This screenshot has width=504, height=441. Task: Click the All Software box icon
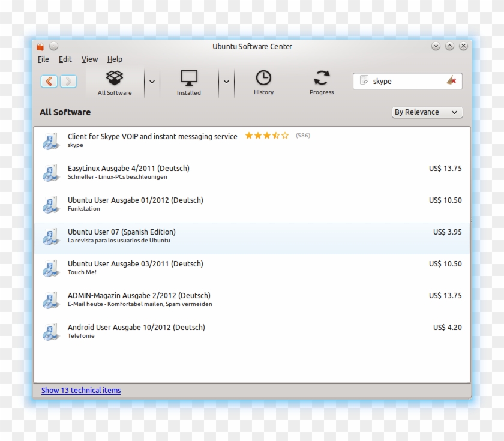[115, 78]
